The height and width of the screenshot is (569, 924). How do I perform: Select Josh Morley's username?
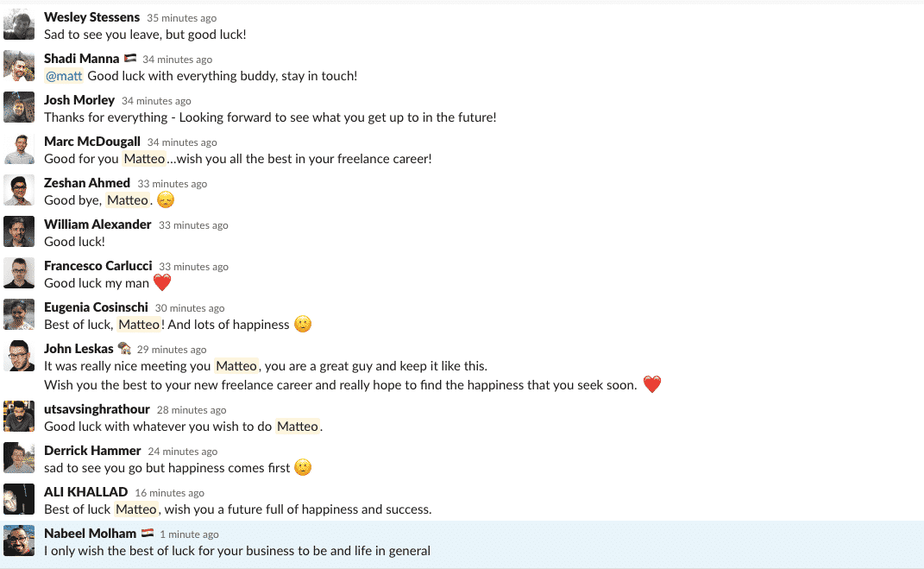79,100
